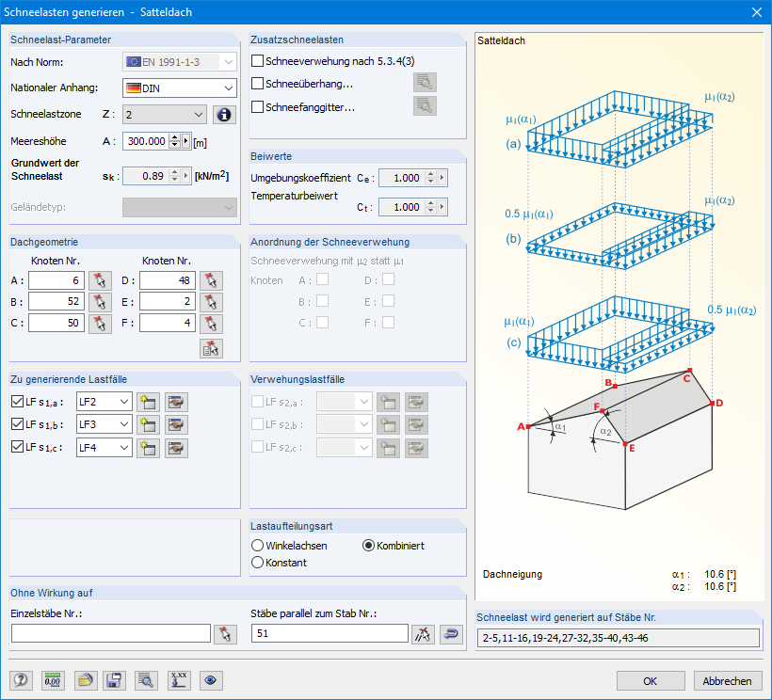Click node E number field

coord(168,302)
